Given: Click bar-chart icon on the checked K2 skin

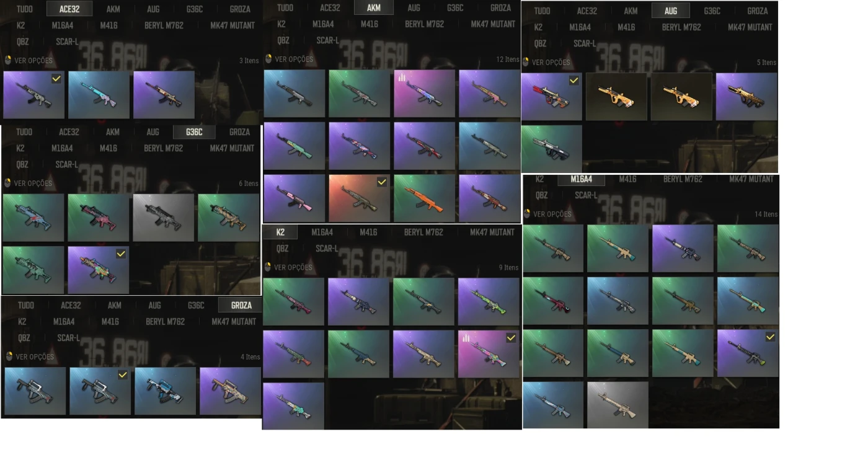Looking at the screenshot, I should tap(466, 338).
